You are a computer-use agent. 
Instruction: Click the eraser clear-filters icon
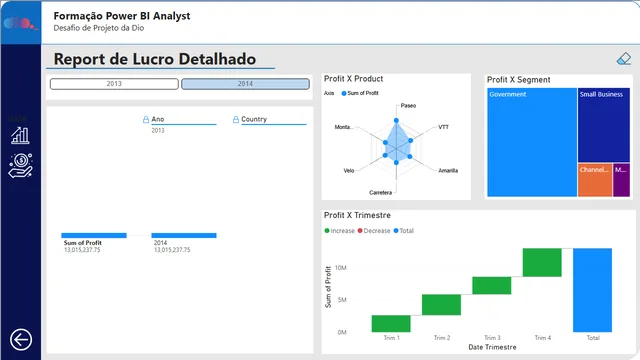(624, 59)
